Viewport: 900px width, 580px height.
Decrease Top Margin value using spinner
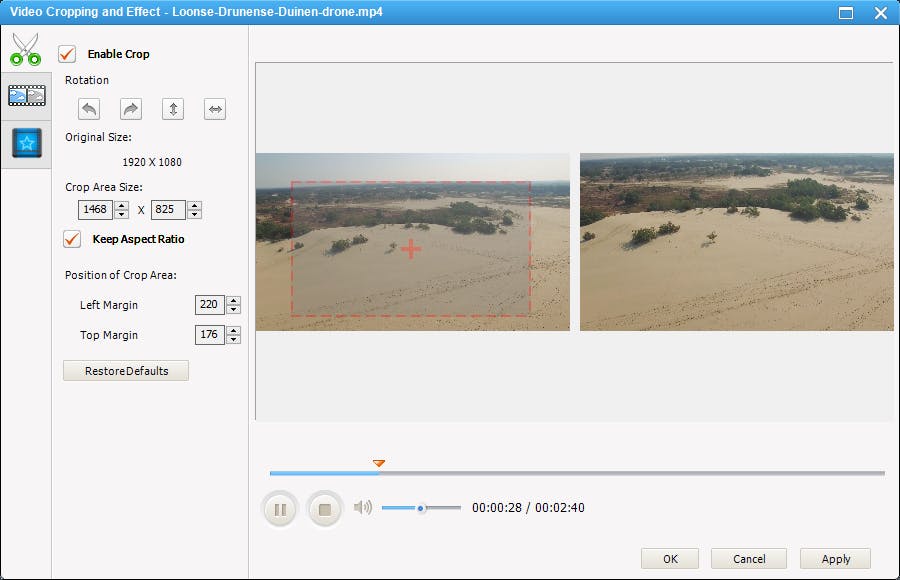234,340
